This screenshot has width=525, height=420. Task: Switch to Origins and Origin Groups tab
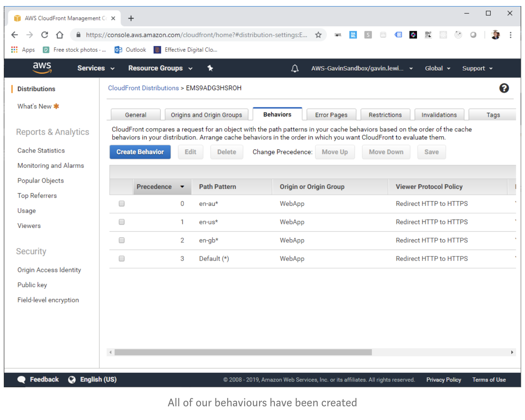(207, 115)
